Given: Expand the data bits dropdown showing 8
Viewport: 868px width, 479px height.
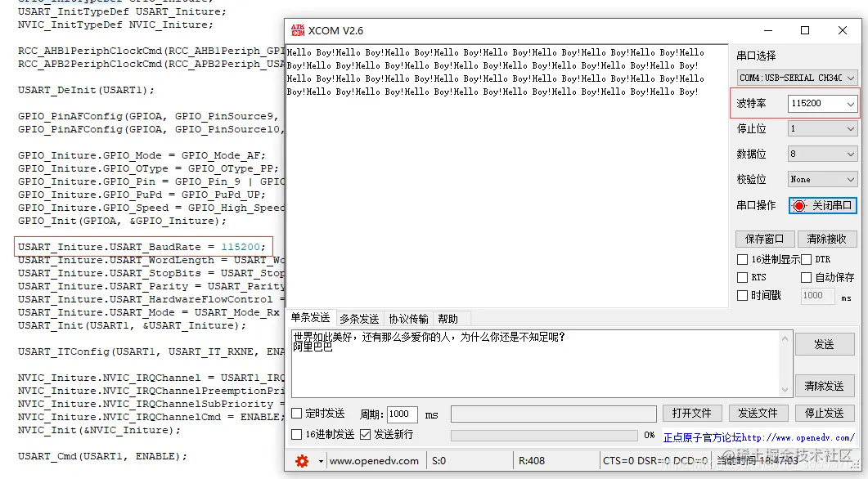Looking at the screenshot, I should tap(823, 154).
